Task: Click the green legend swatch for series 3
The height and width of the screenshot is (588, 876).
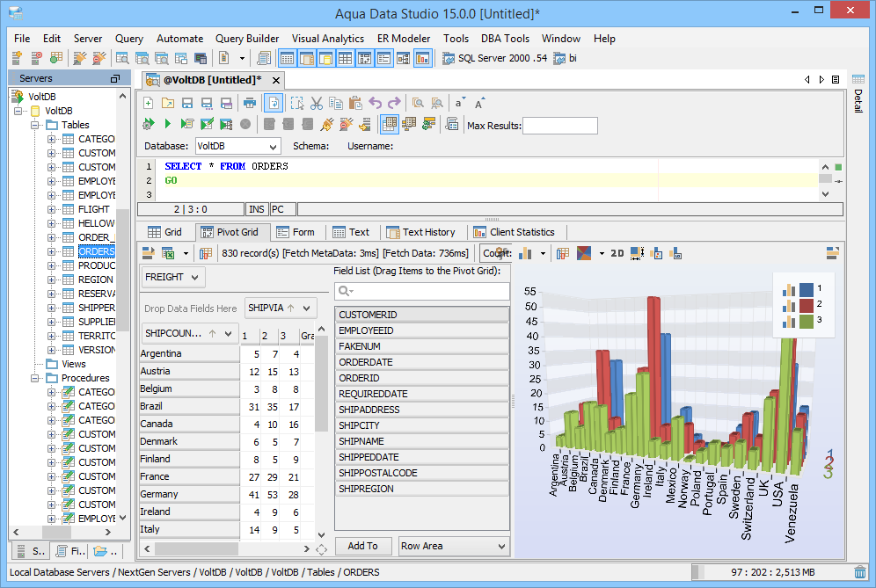Action: pos(807,321)
